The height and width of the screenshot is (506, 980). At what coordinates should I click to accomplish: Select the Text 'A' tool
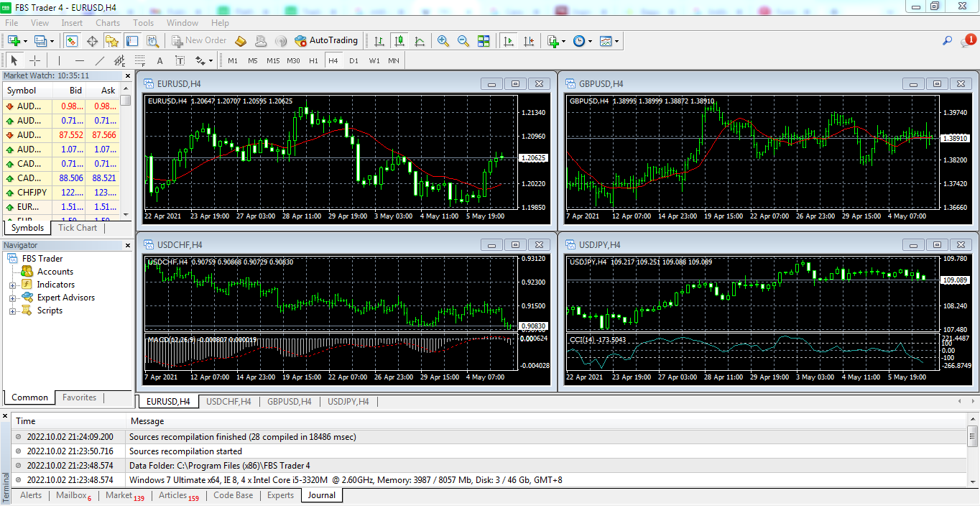(160, 60)
